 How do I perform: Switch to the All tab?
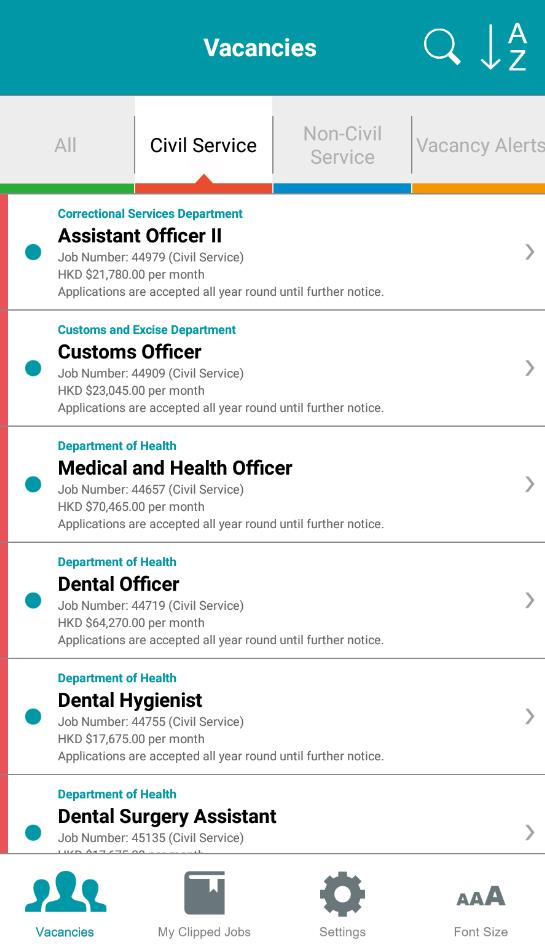(x=66, y=145)
